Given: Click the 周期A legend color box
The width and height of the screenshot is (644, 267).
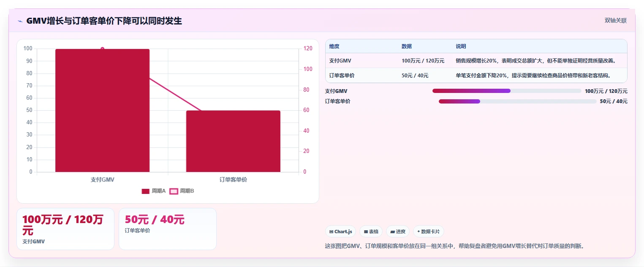Looking at the screenshot, I should (x=145, y=191).
